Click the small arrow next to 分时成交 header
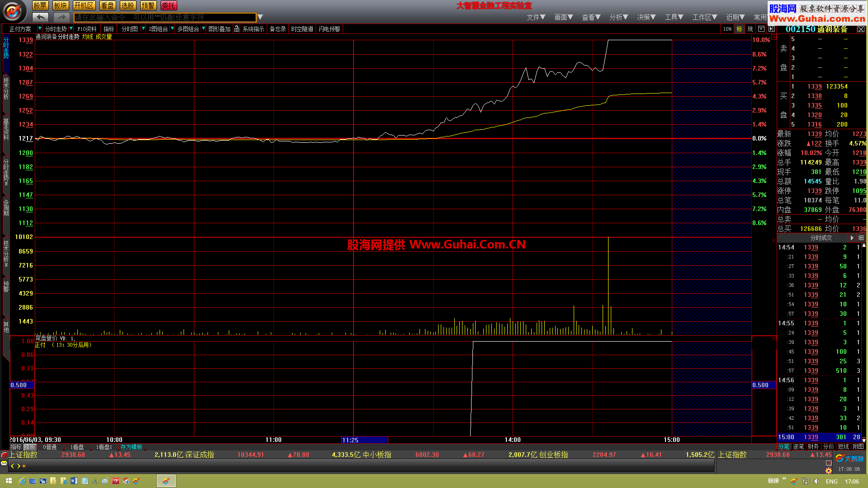 pos(852,238)
